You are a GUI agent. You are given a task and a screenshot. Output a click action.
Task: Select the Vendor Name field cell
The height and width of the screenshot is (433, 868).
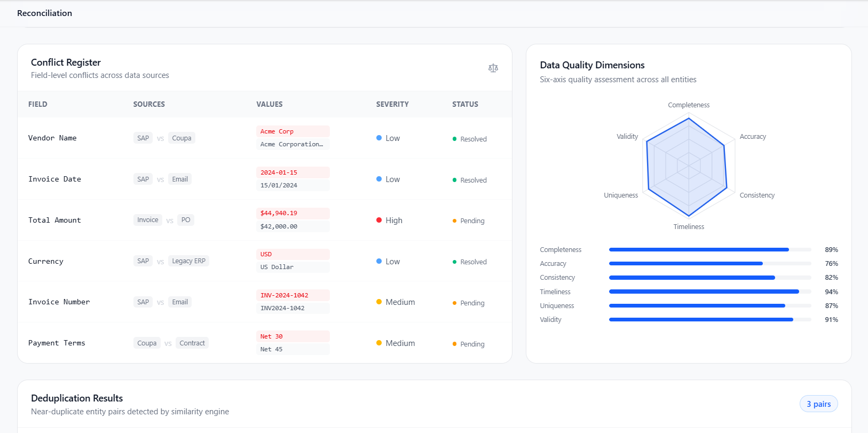coord(52,138)
